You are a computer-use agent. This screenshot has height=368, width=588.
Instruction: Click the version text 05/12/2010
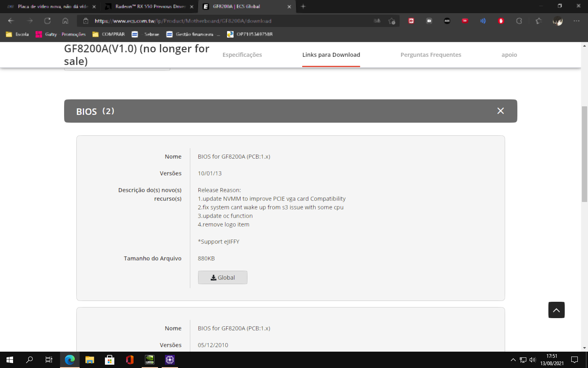(x=213, y=345)
